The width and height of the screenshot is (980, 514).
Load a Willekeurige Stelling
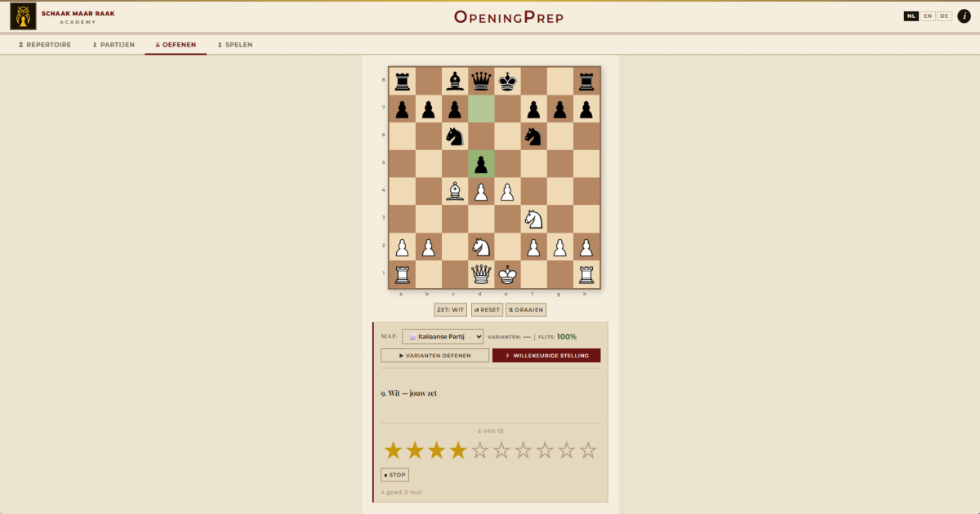point(546,356)
